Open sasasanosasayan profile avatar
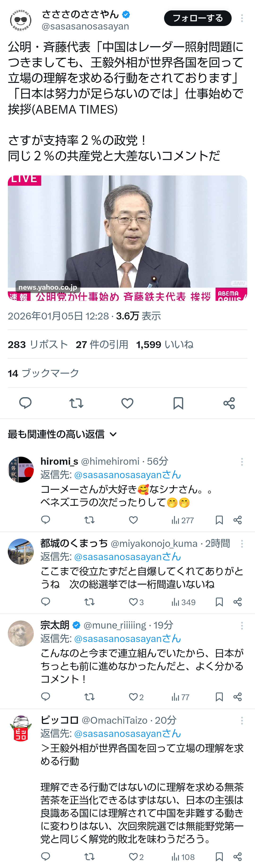 [x=21, y=20]
